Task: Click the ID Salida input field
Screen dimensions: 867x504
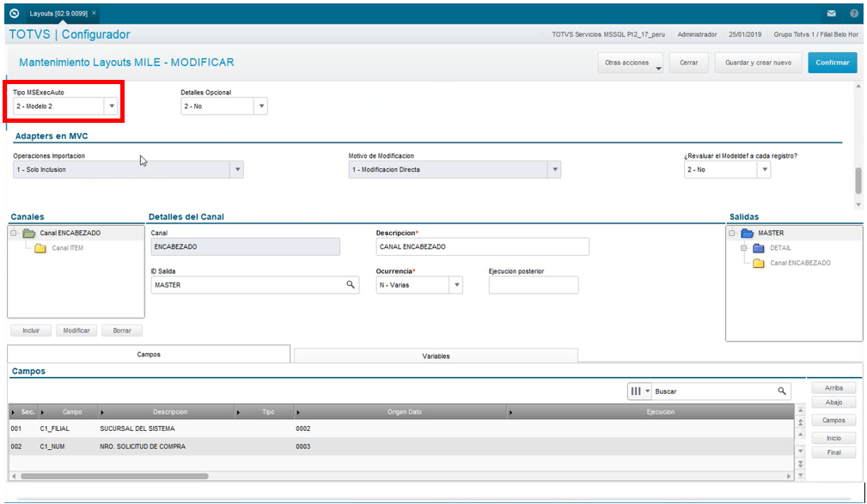Action: pos(255,285)
